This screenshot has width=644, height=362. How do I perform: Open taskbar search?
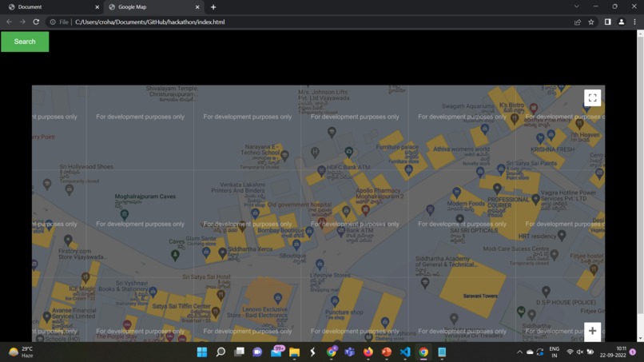coord(221,352)
